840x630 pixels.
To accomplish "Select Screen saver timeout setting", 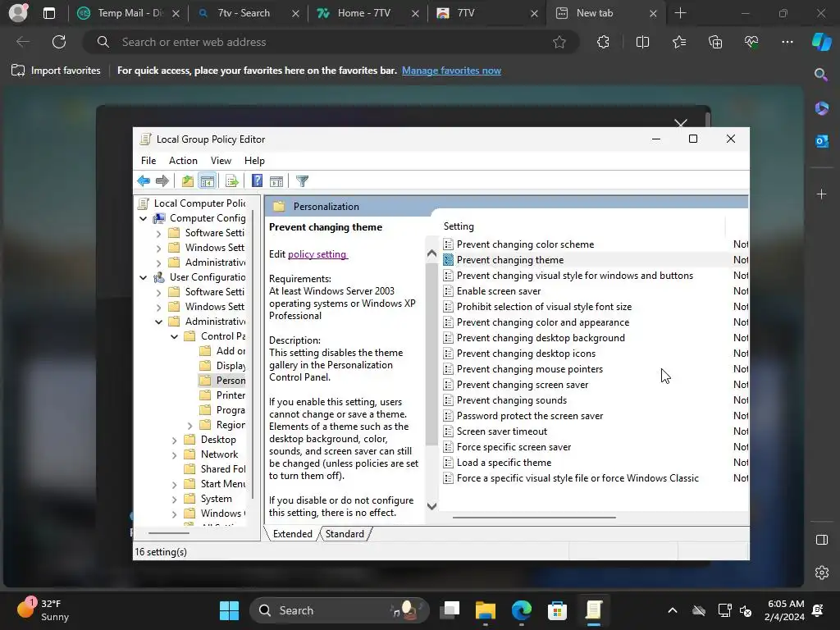I will click(501, 431).
